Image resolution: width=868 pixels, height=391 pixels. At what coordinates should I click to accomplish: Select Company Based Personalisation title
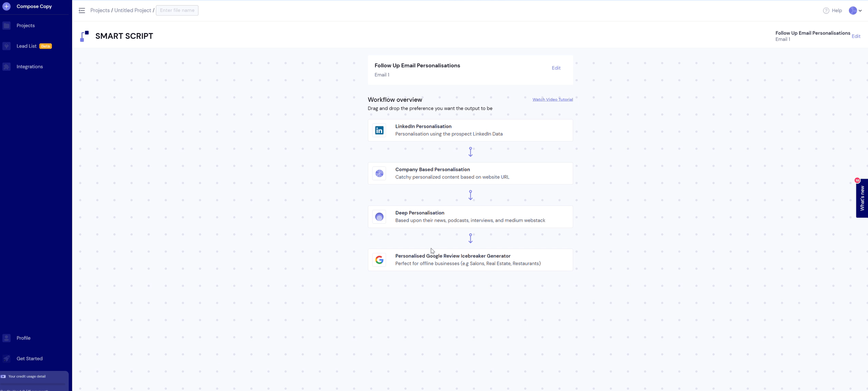point(432,170)
